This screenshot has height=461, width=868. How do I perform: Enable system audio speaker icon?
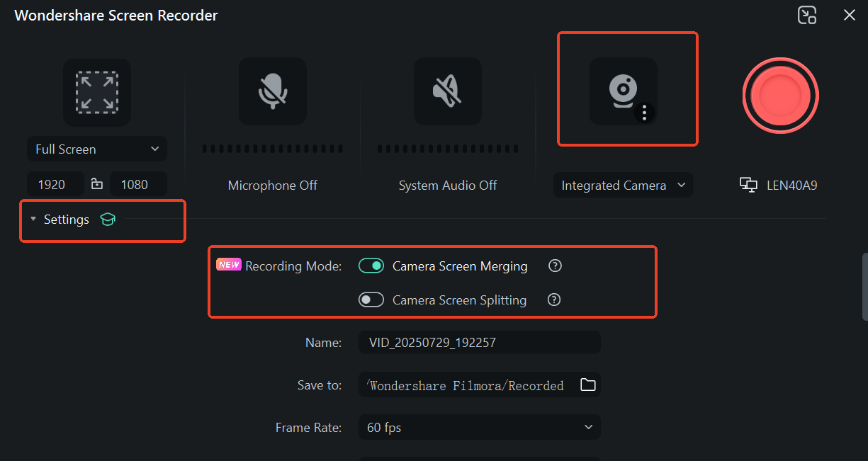click(x=447, y=91)
